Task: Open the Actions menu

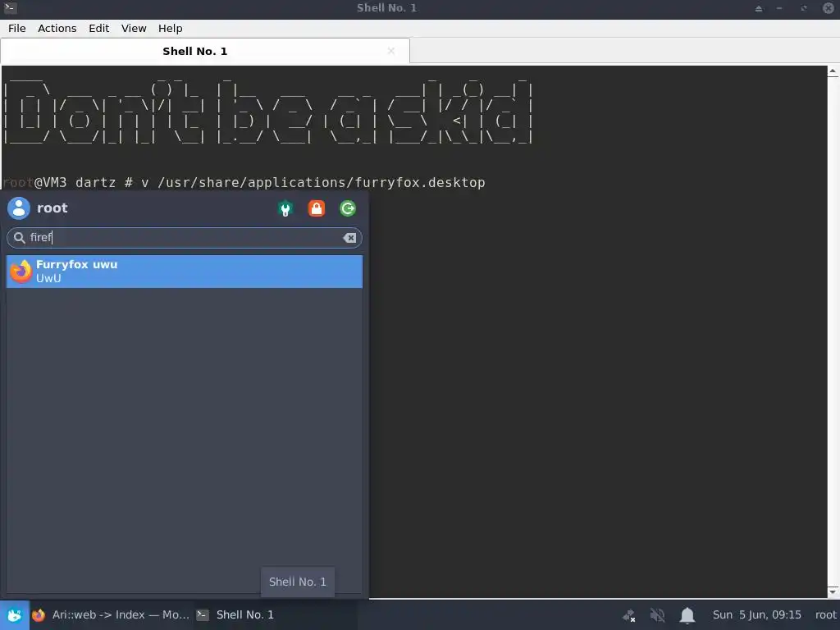Action: 57,29
